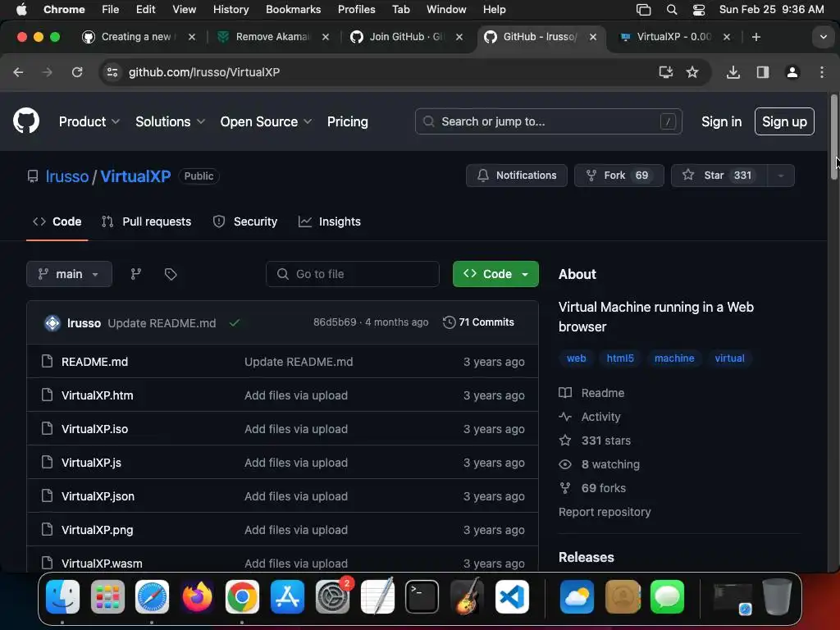Go back with the back arrow

(x=18, y=72)
